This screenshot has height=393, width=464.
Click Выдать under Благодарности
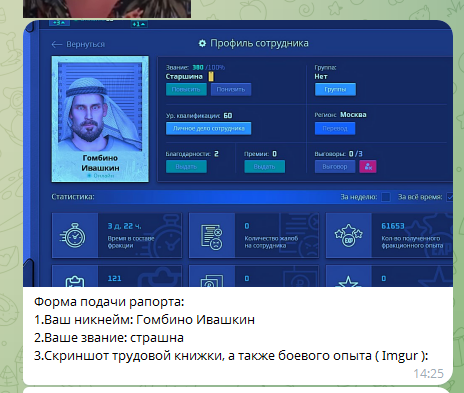186,167
